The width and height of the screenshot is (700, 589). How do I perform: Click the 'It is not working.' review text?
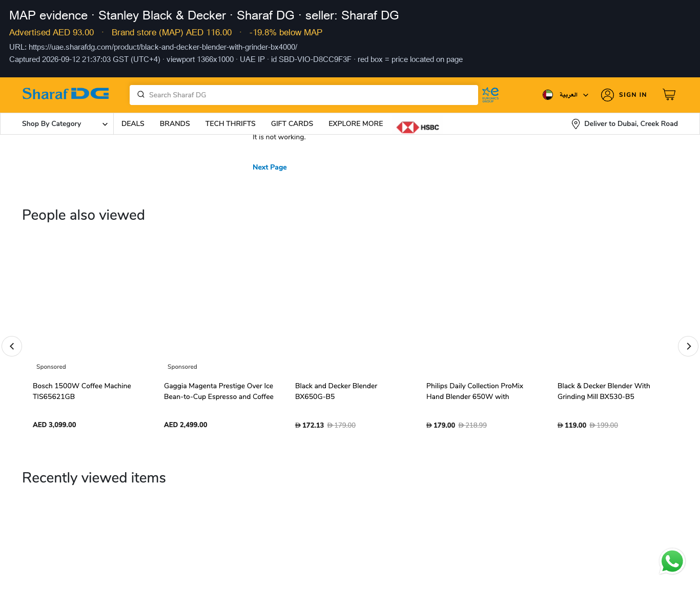point(279,137)
